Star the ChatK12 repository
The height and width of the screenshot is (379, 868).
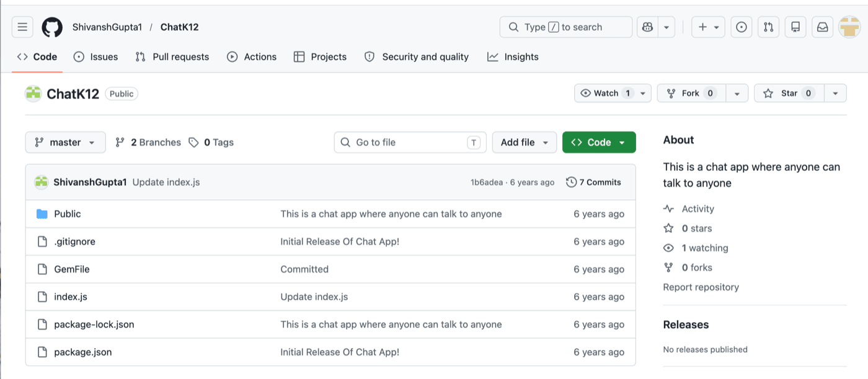pyautogui.click(x=789, y=93)
